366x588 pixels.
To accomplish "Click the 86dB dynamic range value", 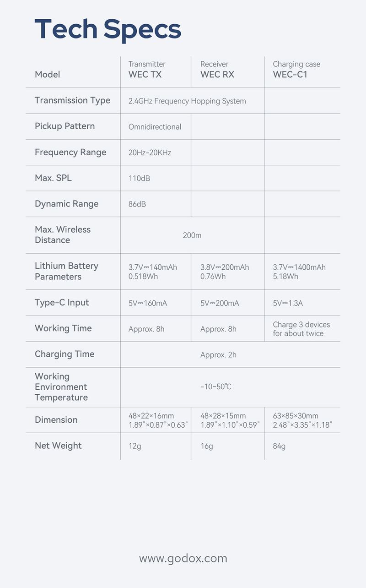I will coord(137,204).
